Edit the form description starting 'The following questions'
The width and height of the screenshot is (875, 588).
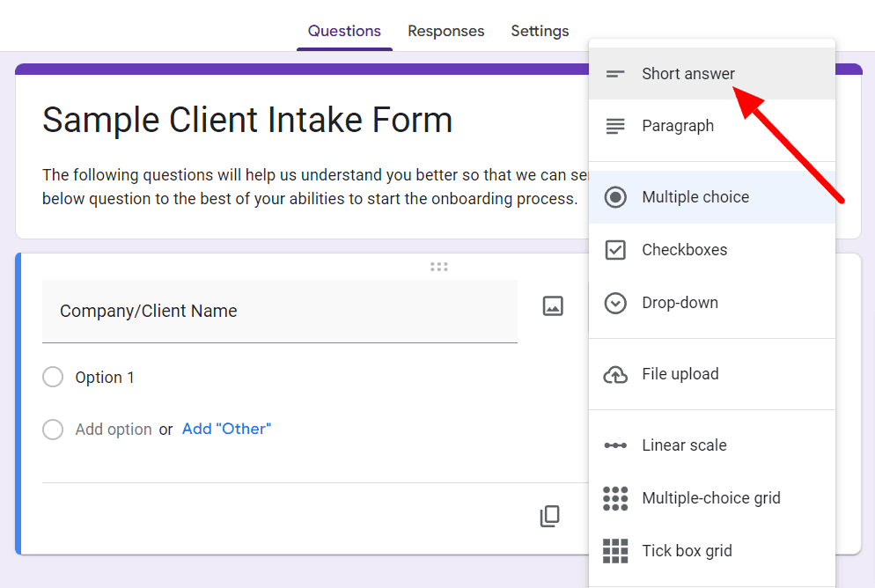(x=315, y=187)
